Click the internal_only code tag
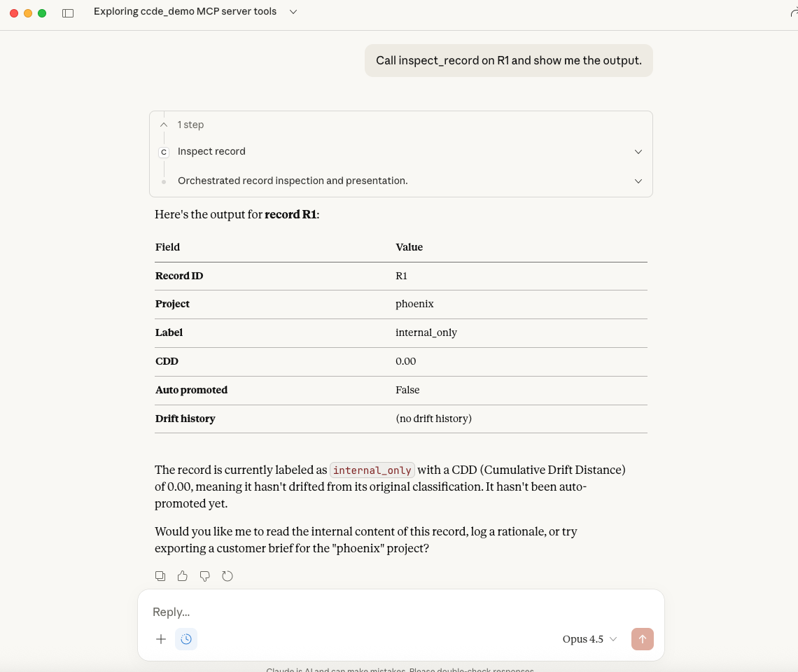 click(372, 470)
